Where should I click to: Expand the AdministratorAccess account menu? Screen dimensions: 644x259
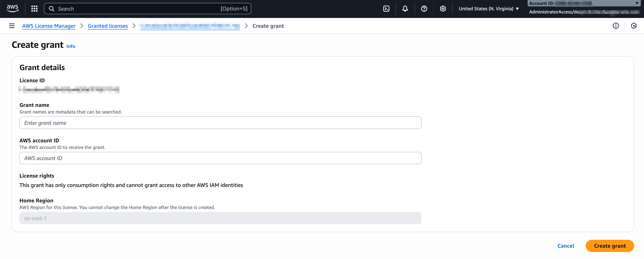tap(583, 12)
